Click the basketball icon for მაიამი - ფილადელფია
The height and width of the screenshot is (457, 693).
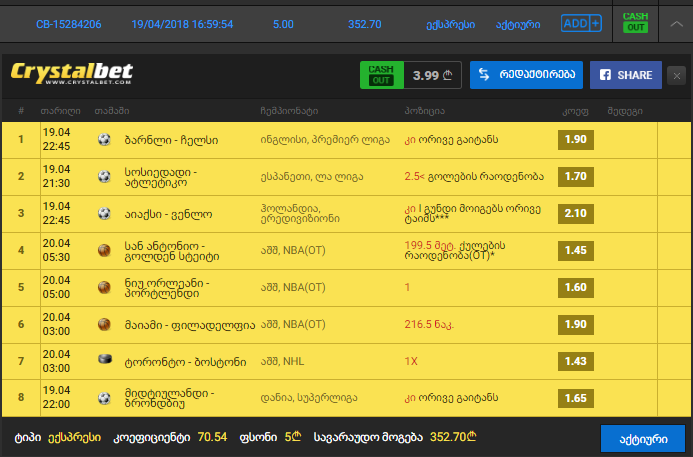tap(104, 324)
